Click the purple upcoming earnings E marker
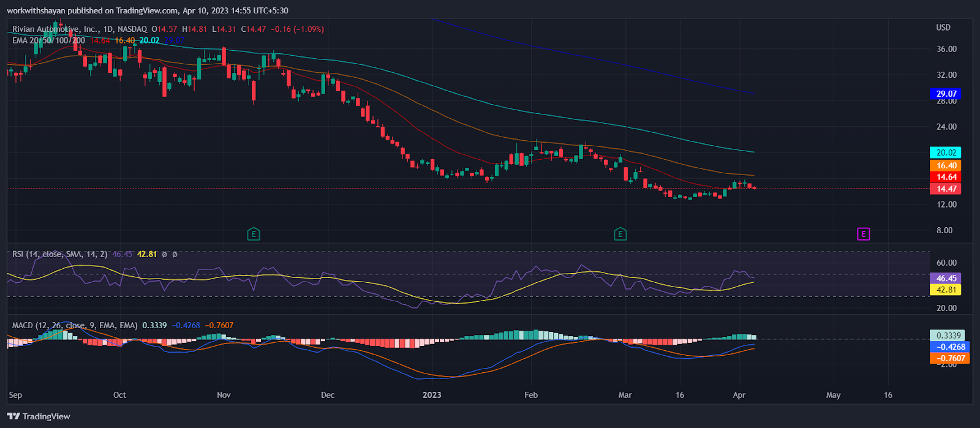The height and width of the screenshot is (428, 980). tap(863, 234)
